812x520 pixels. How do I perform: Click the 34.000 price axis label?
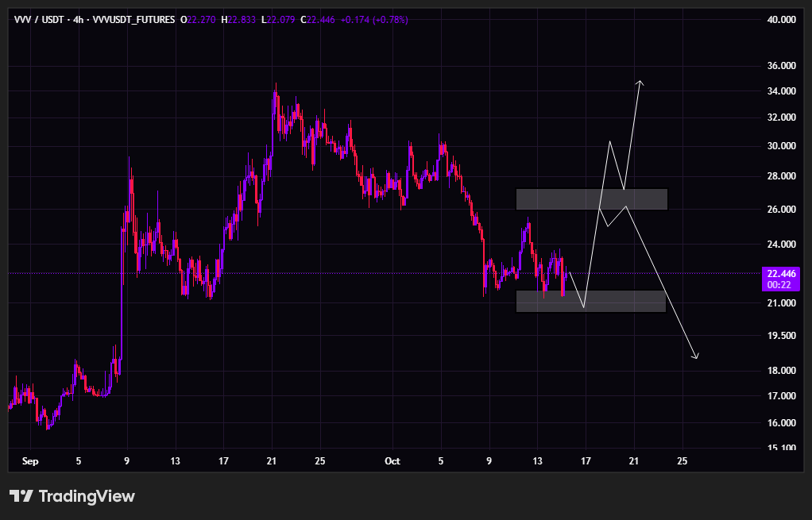(x=782, y=91)
